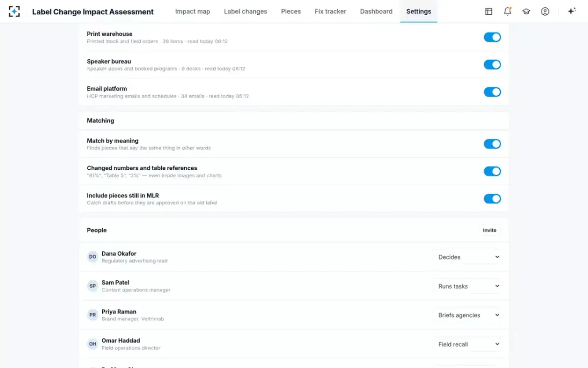The image size is (588, 368).
Task: Click the Print warehouse label
Action: (x=110, y=34)
